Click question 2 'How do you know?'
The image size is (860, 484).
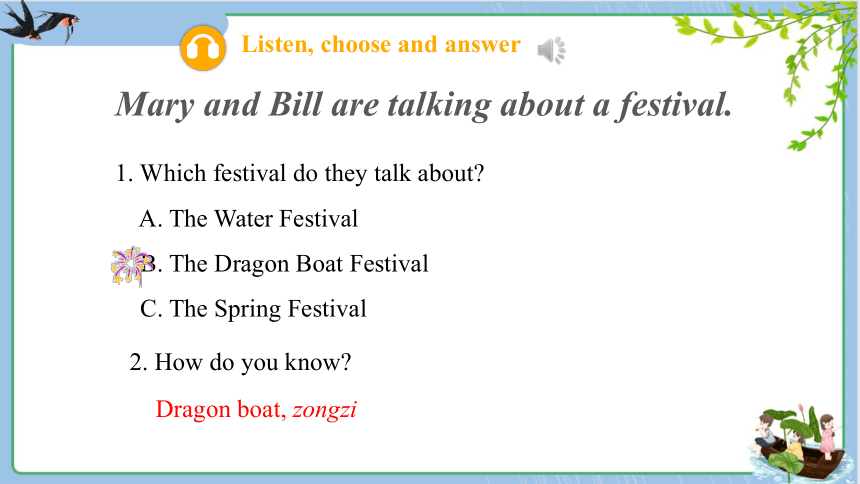[240, 363]
